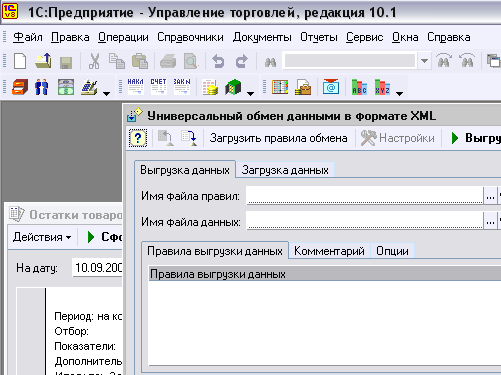Open the ABC analysis icon
The image size is (501, 375).
359,87
